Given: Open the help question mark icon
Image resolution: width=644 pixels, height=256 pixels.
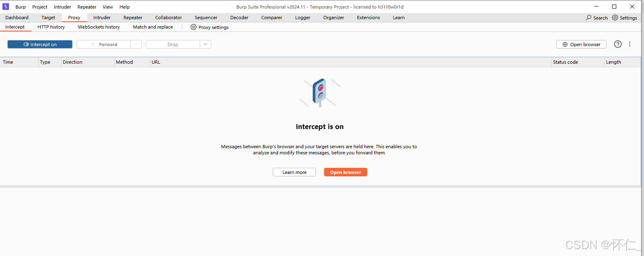Looking at the screenshot, I should 618,44.
